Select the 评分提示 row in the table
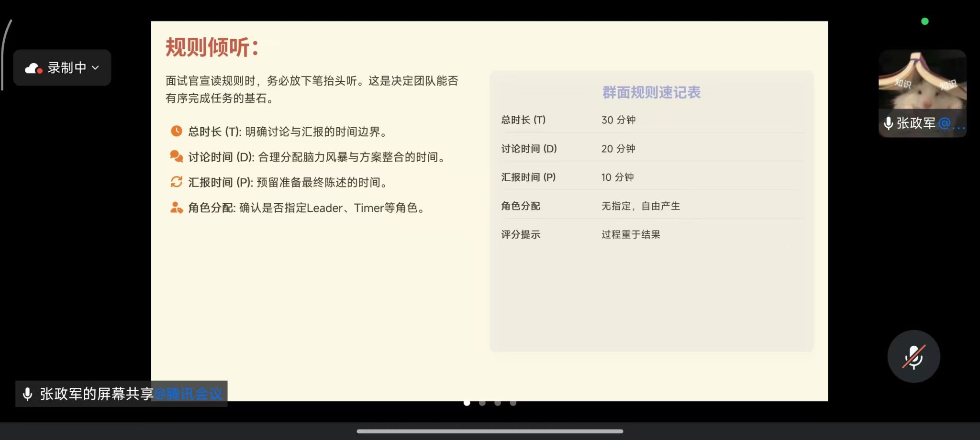 pyautogui.click(x=651, y=234)
